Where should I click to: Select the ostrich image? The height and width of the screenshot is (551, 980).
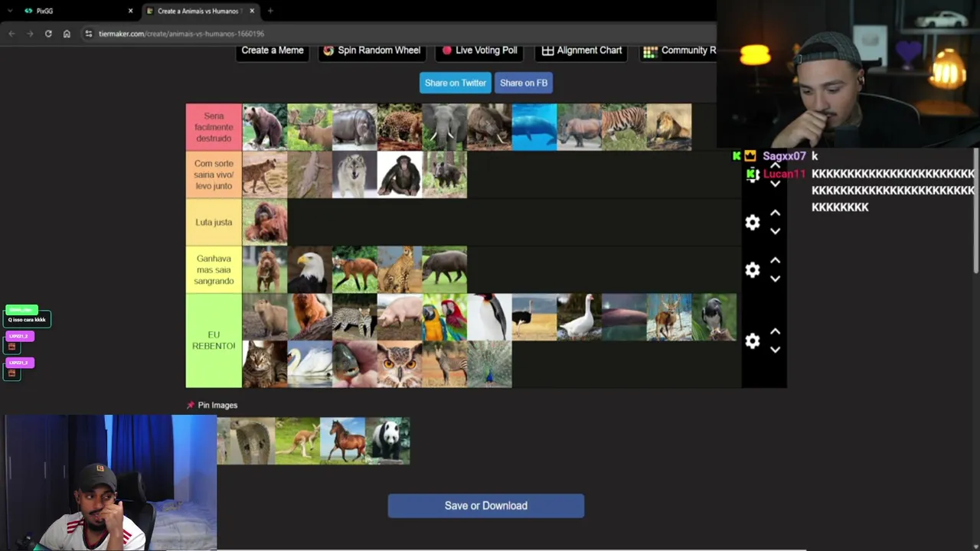point(534,317)
